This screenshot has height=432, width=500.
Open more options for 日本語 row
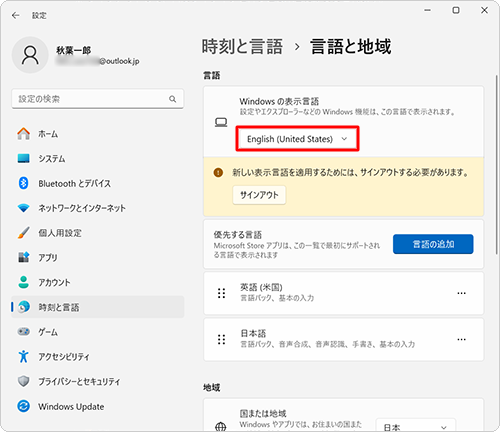pyautogui.click(x=461, y=340)
